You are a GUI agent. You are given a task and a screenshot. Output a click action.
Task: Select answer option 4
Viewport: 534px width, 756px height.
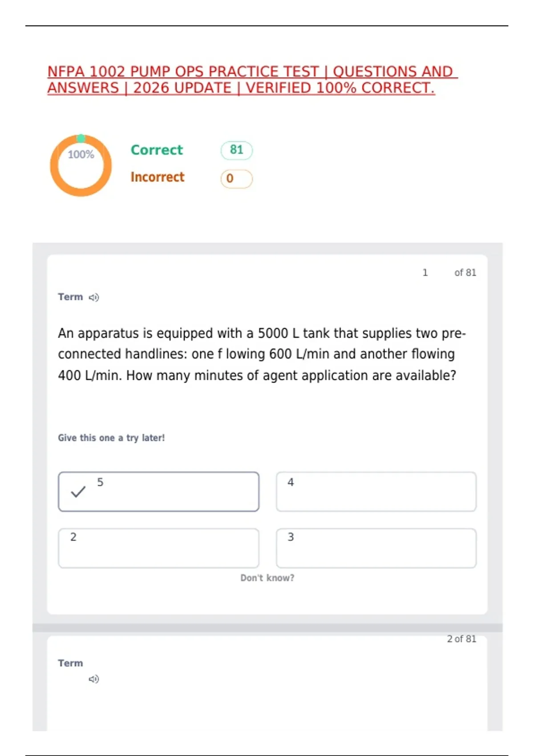coord(376,491)
